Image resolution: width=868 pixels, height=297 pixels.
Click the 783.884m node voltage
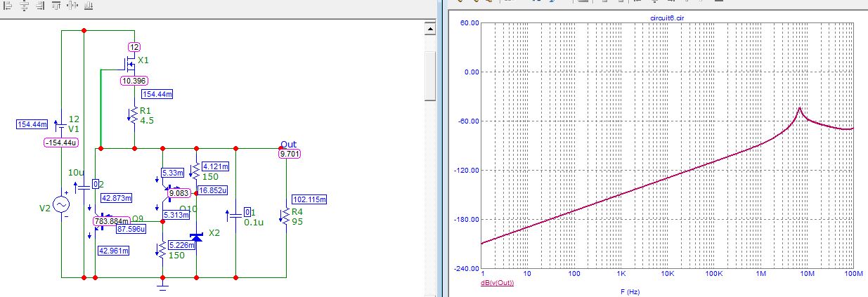coord(113,220)
